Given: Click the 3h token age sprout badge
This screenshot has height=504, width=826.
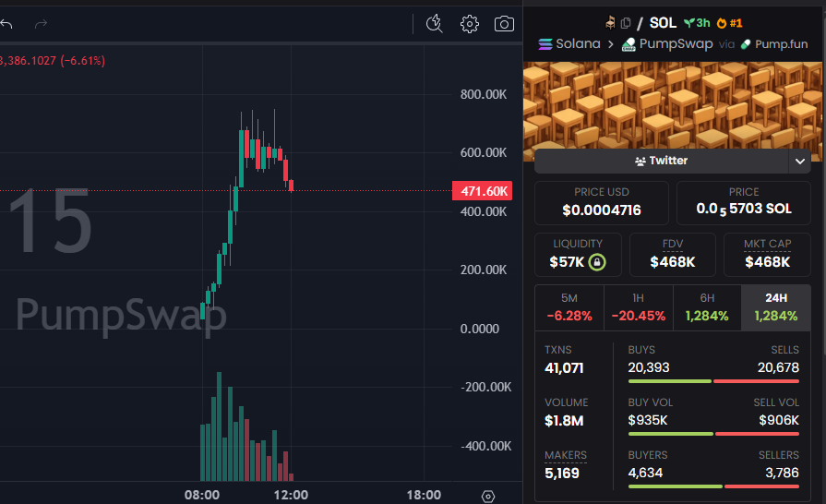Looking at the screenshot, I should (x=697, y=23).
